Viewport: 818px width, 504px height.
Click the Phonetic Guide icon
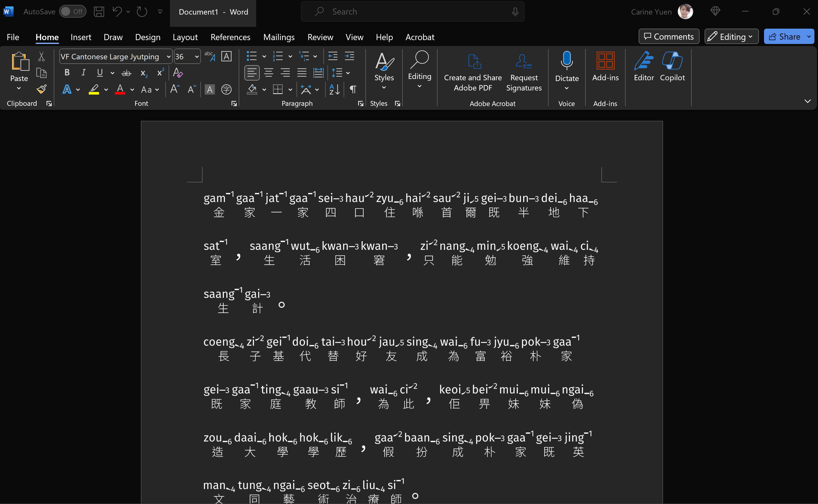pos(210,56)
